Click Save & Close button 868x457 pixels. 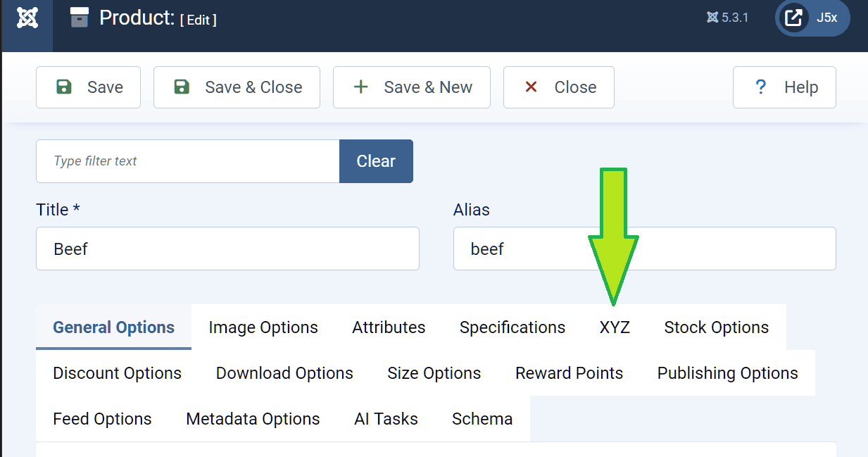point(237,87)
